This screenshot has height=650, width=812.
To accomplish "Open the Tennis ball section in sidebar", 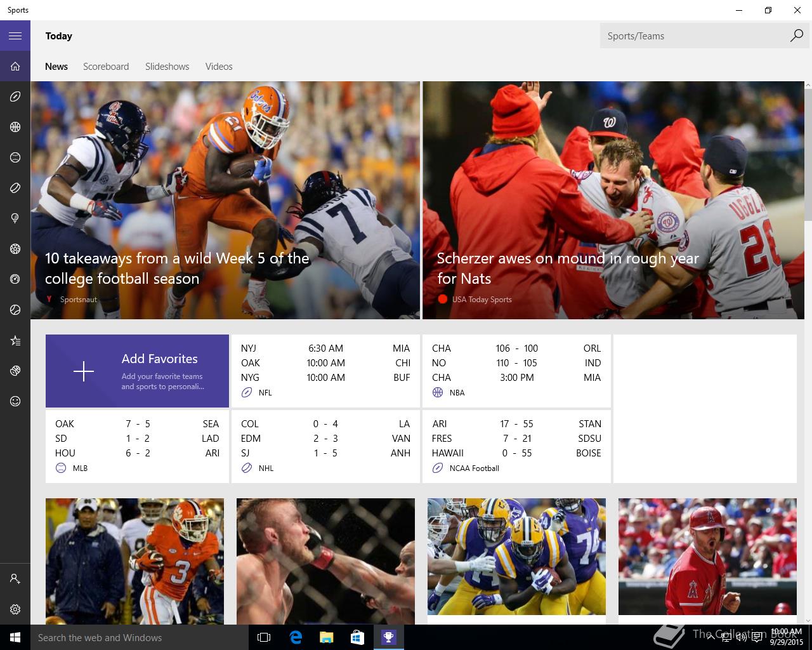I will 15,310.
